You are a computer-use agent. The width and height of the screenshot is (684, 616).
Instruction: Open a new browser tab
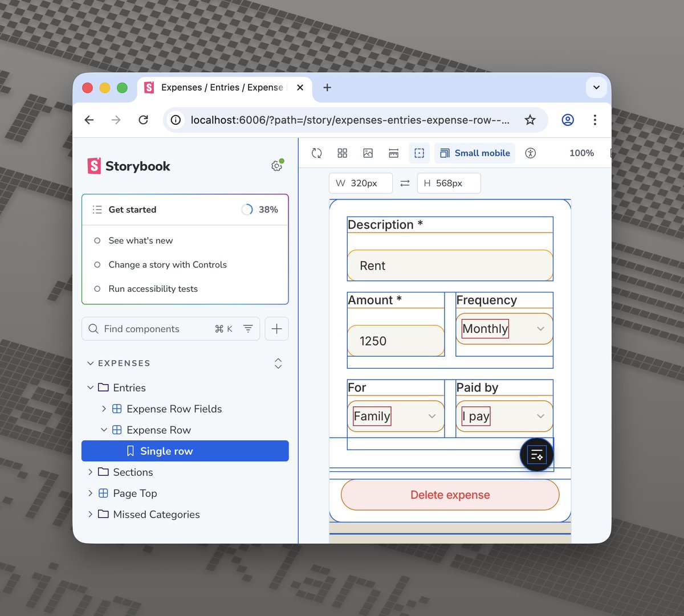[327, 87]
